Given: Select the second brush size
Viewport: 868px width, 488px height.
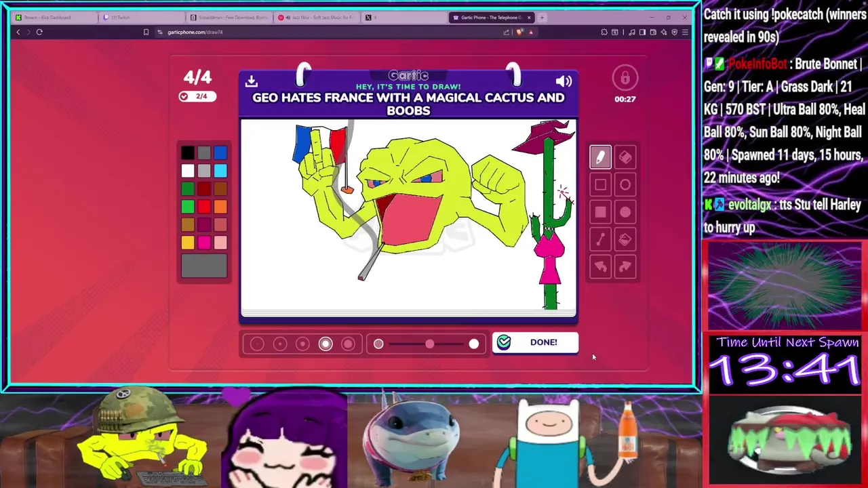Looking at the screenshot, I should point(280,344).
